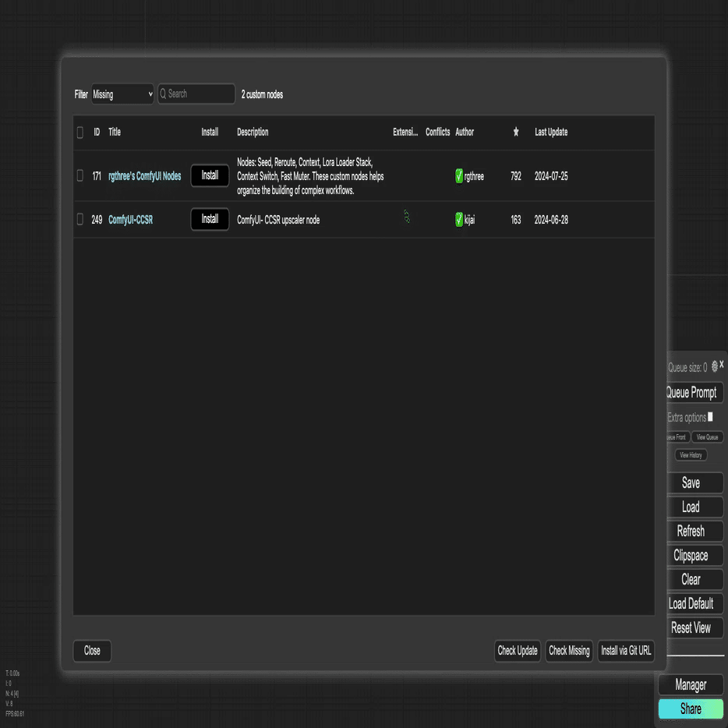Sort by the Last Update column header
Screen dimensions: 728x728
[x=551, y=132]
